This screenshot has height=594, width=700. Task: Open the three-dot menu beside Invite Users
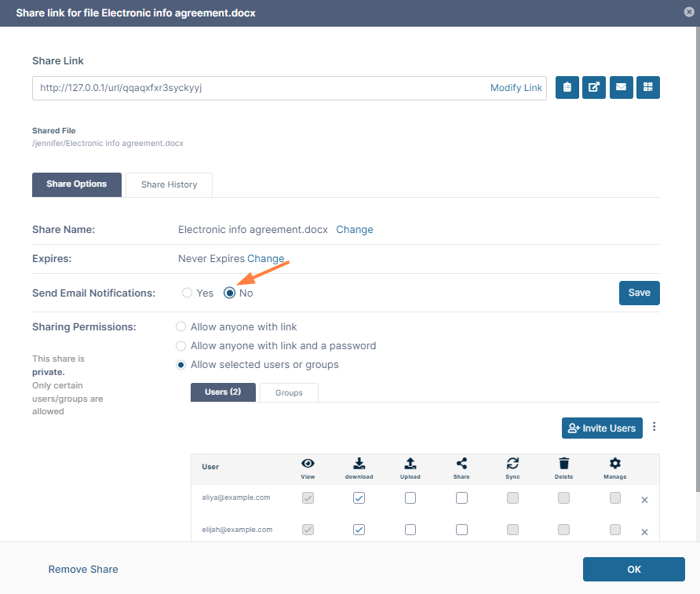pyautogui.click(x=654, y=428)
